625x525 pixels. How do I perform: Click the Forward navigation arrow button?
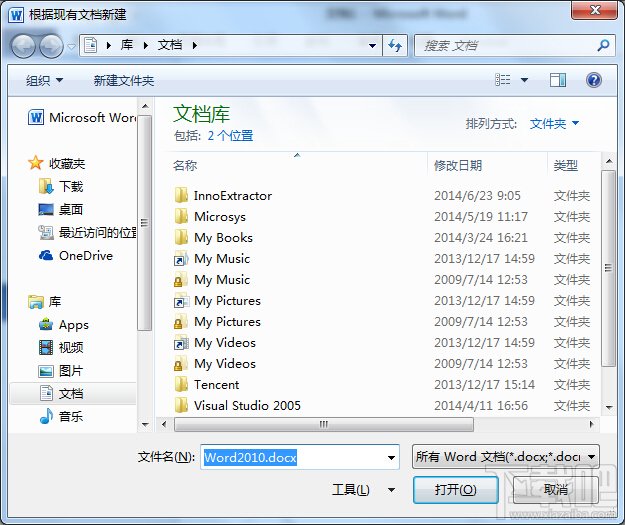(51, 46)
